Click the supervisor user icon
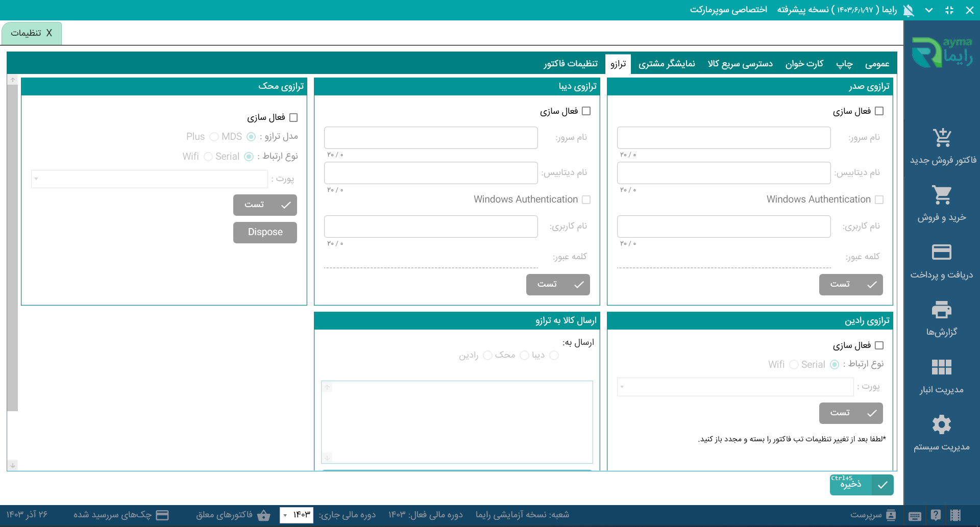980x527 pixels. coord(891,515)
